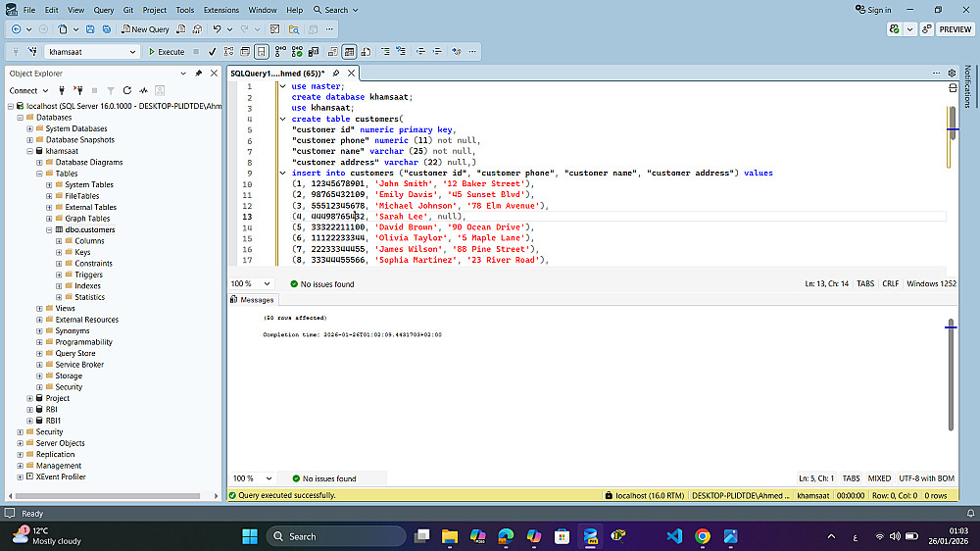Image resolution: width=980 pixels, height=551 pixels.
Task: Refresh the Object Explorer tree
Action: coord(126,90)
